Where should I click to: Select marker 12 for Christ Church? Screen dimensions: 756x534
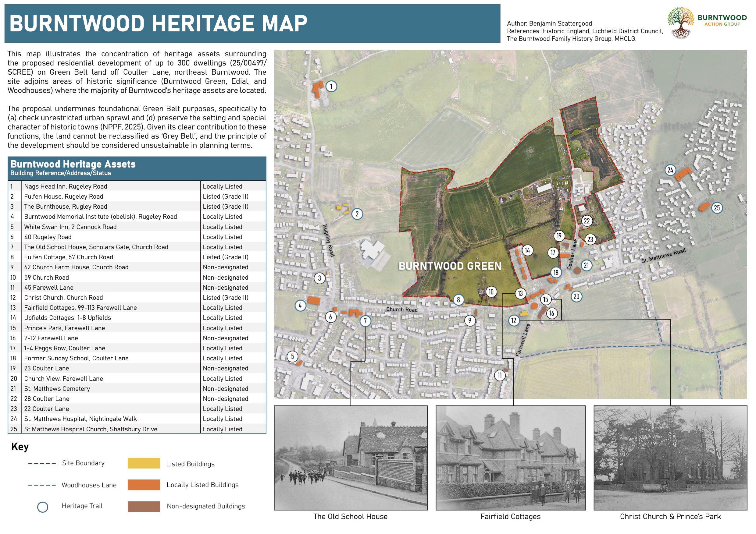point(514,320)
